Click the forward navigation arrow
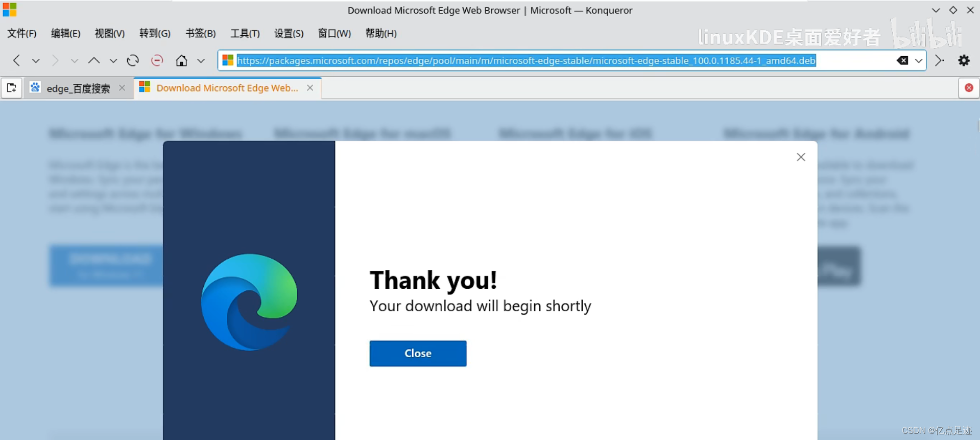Image resolution: width=980 pixels, height=440 pixels. point(55,60)
